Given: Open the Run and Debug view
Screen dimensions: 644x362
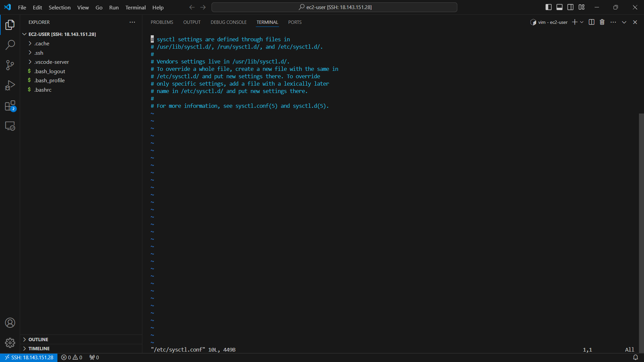Looking at the screenshot, I should (x=10, y=85).
